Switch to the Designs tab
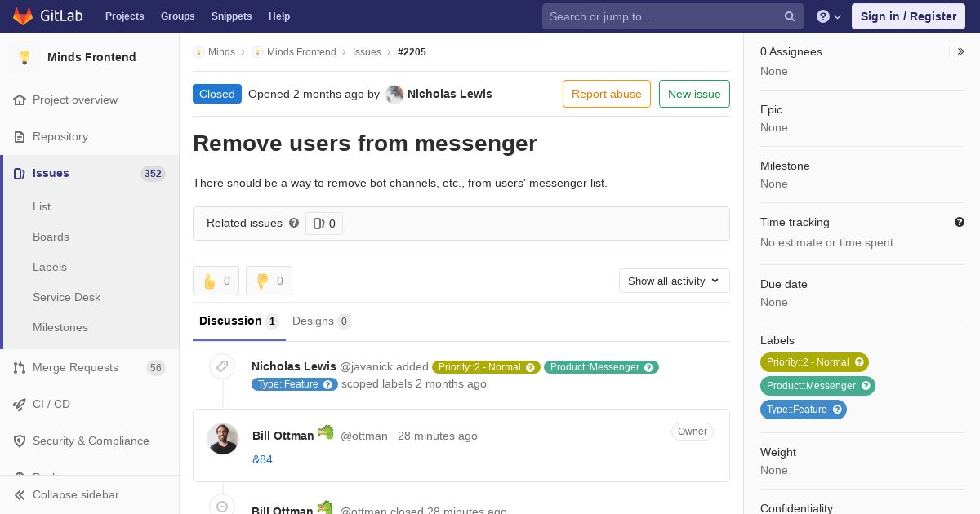This screenshot has height=514, width=980. click(x=322, y=321)
